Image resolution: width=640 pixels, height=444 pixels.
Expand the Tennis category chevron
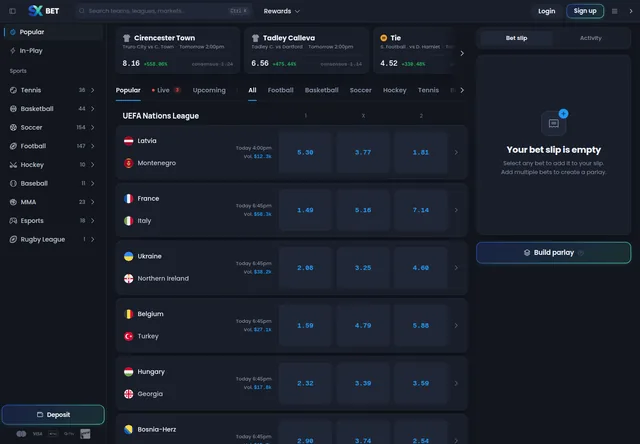(x=93, y=90)
